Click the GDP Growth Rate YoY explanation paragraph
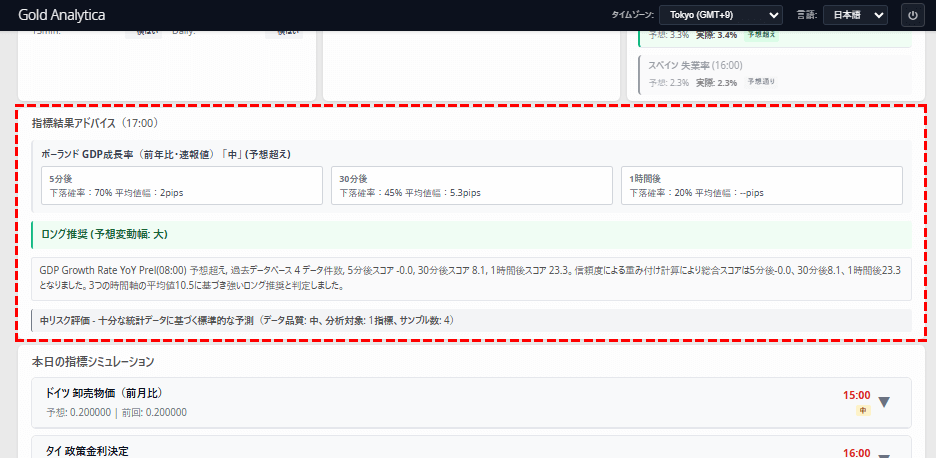Image resolution: width=936 pixels, height=458 pixels. 472,278
